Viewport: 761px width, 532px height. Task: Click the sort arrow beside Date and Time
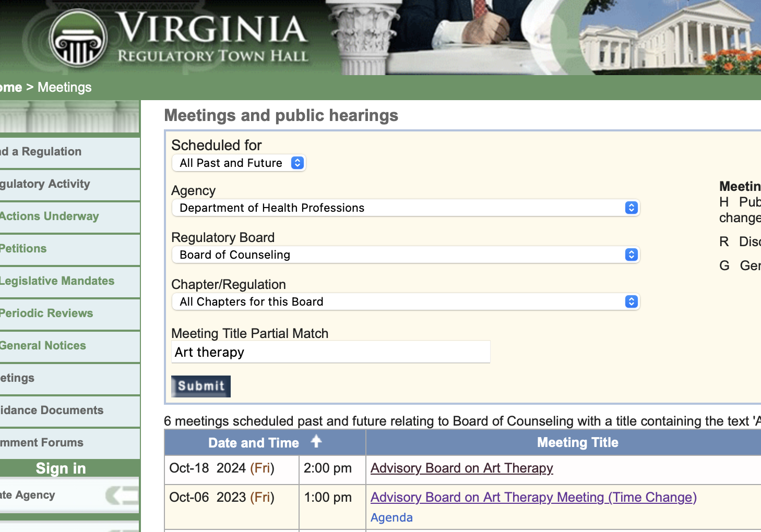pos(316,442)
